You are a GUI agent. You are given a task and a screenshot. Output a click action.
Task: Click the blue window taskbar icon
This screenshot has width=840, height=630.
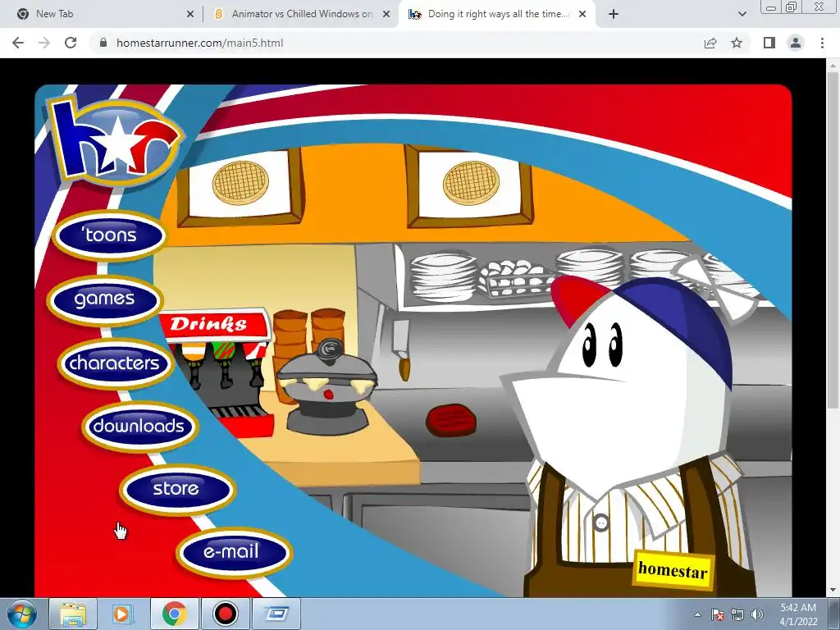276,614
